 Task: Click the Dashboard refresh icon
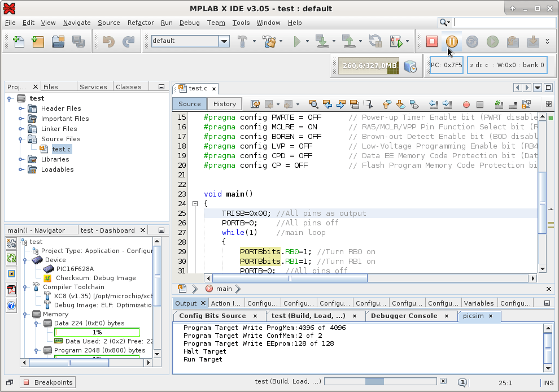click(x=11, y=258)
